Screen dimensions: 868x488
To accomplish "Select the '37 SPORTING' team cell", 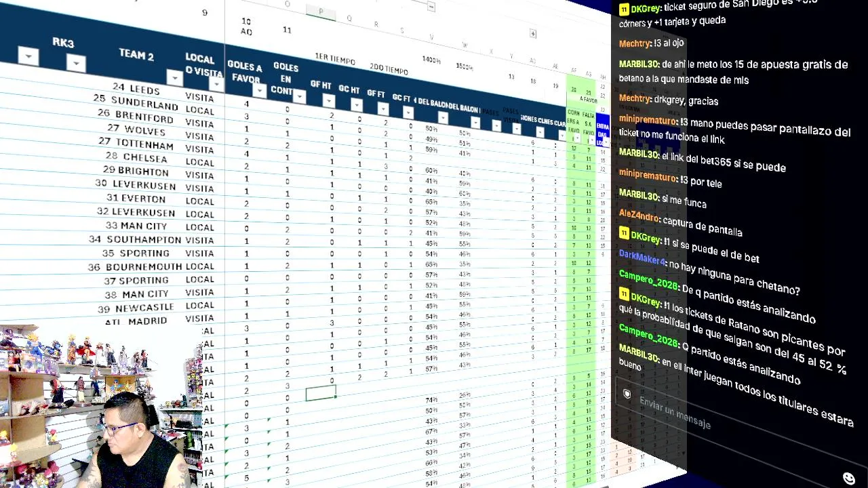I will [136, 280].
